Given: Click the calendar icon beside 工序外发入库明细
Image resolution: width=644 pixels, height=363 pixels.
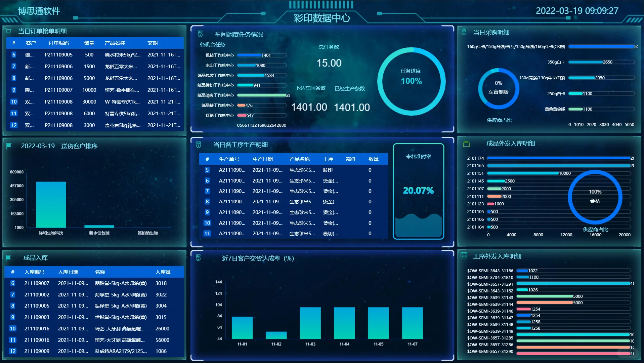Looking at the screenshot, I should [464, 255].
